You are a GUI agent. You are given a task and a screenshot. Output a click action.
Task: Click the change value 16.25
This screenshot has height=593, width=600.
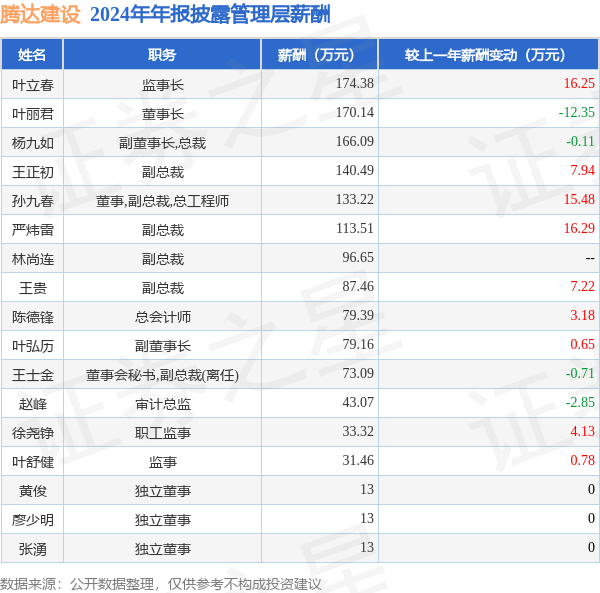point(579,83)
